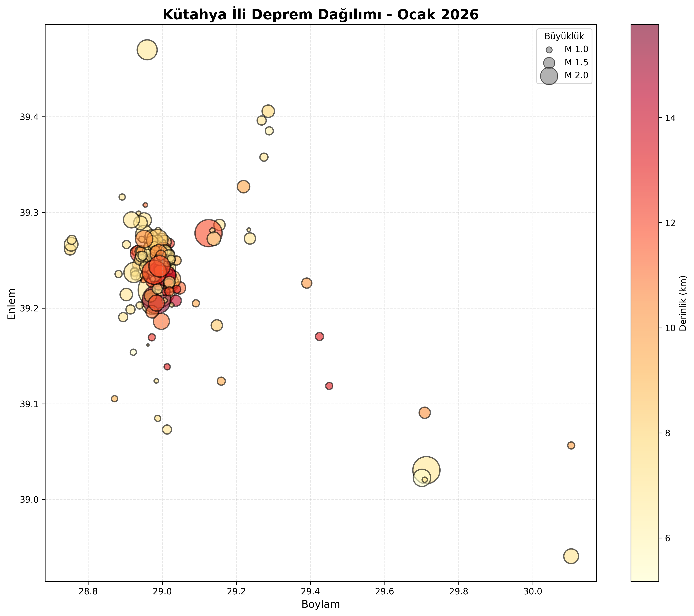Click the depth colorbar gradient
Image resolution: width=694 pixels, height=616 pixels.
click(644, 303)
